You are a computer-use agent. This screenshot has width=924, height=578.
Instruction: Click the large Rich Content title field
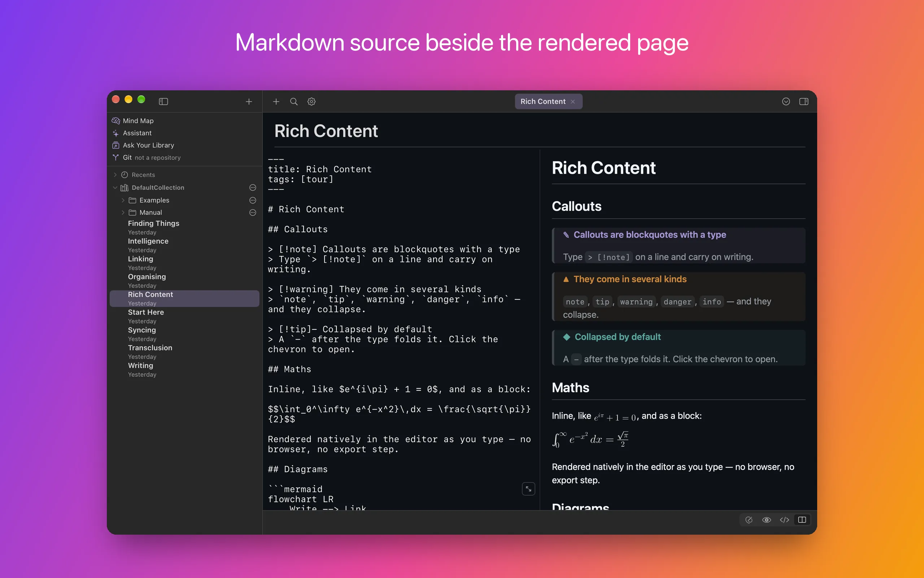pyautogui.click(x=326, y=131)
